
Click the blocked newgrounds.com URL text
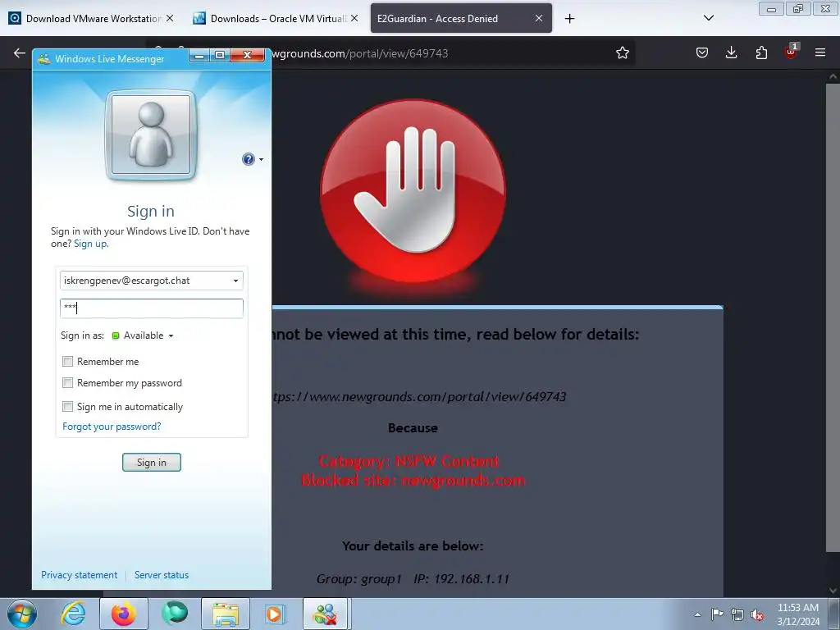tap(419, 397)
